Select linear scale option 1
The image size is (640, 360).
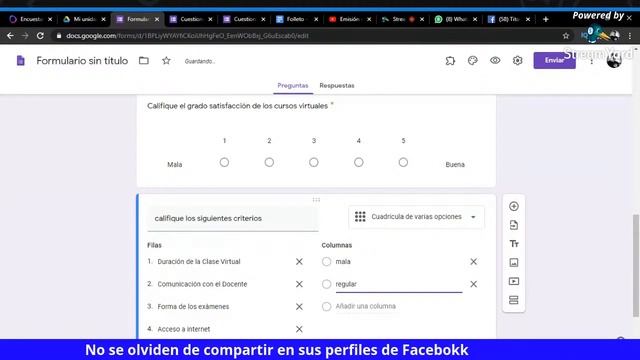[x=224, y=162]
